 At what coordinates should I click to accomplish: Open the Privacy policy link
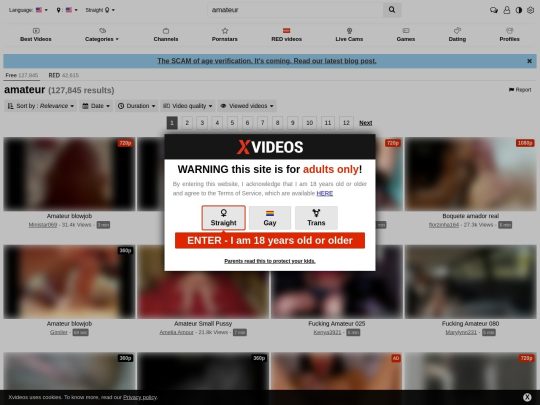coord(139,397)
